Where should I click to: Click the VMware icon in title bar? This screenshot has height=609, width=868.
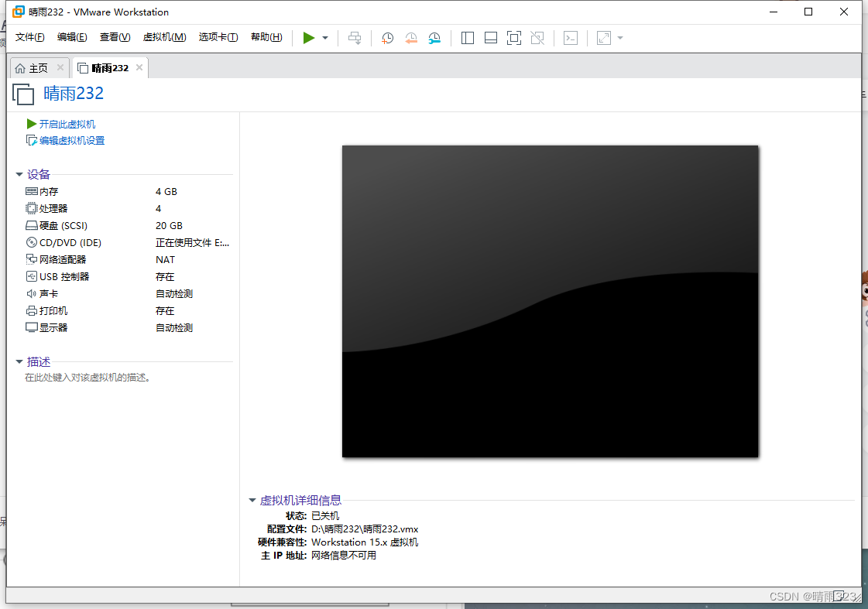coord(19,12)
